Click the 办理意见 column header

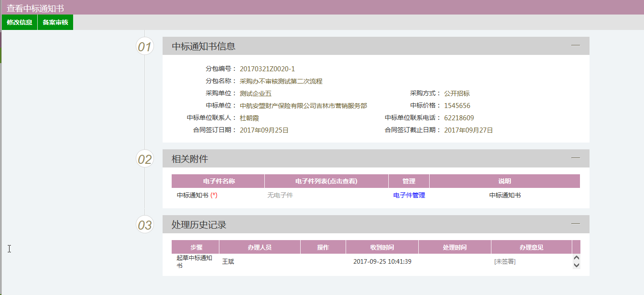(x=531, y=247)
